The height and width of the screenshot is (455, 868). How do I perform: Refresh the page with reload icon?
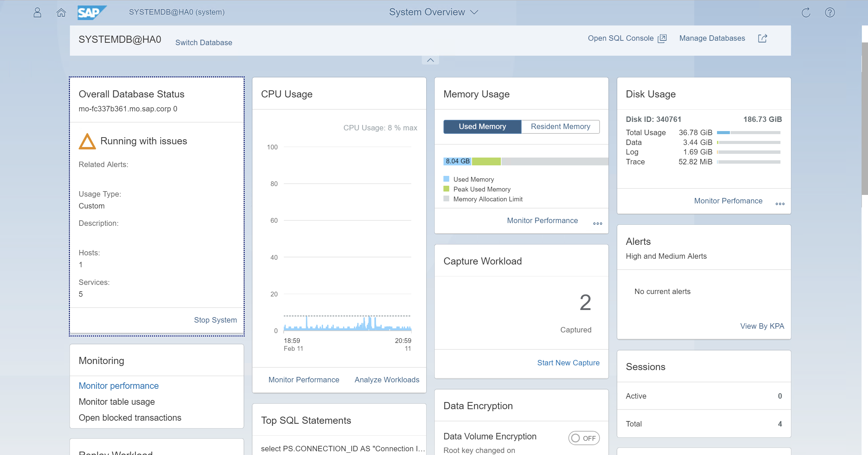pos(806,13)
